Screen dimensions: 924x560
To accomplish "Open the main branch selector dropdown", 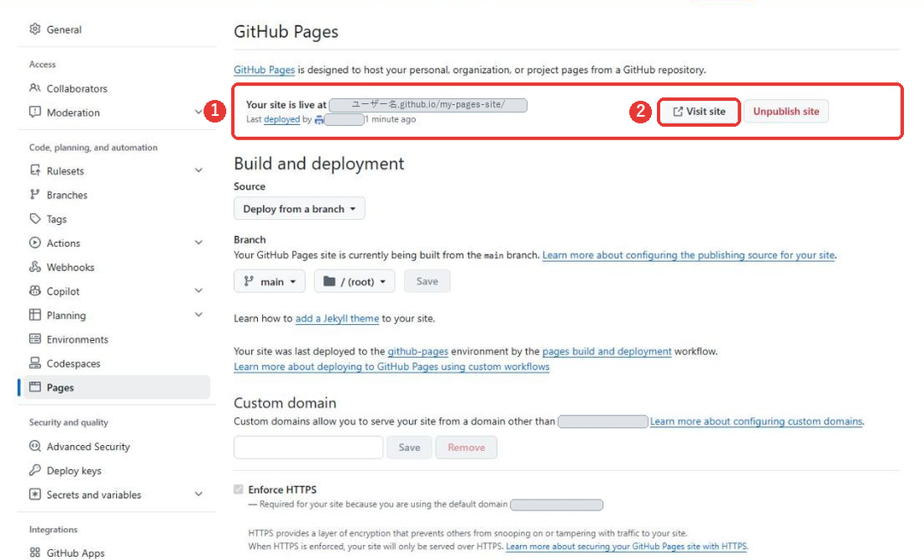I will point(270,281).
